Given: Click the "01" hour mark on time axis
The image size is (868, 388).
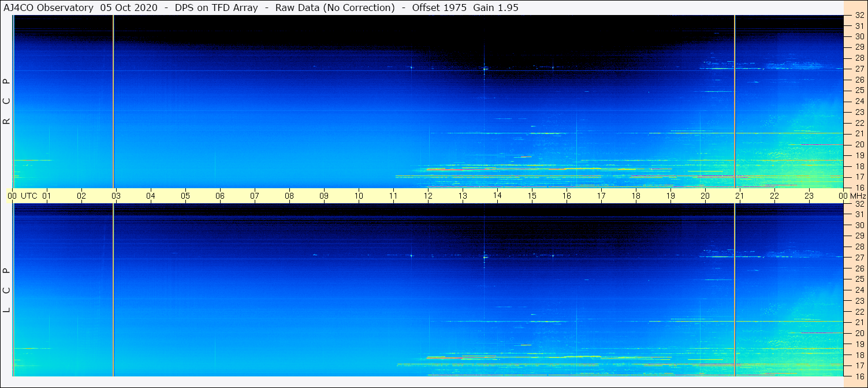Looking at the screenshot, I should (47, 196).
